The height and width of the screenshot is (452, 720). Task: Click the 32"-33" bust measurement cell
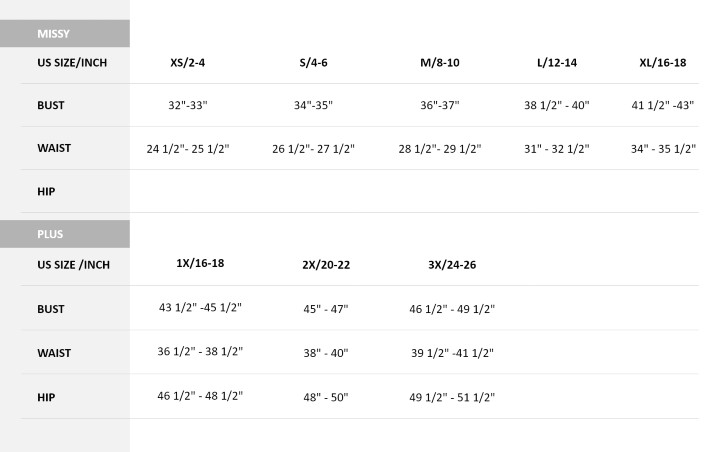click(x=187, y=105)
